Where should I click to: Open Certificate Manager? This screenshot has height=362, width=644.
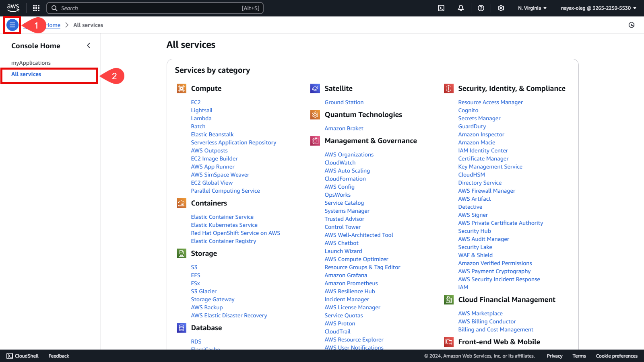483,158
